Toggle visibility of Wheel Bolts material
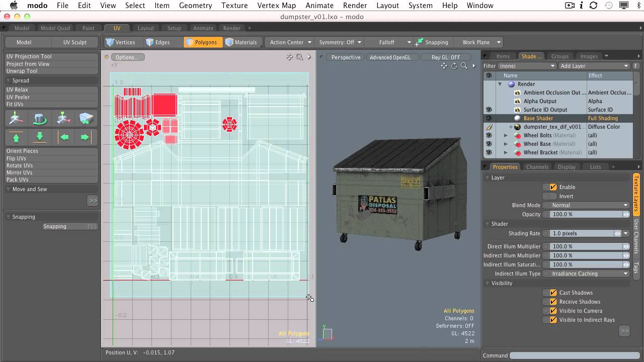 488,135
